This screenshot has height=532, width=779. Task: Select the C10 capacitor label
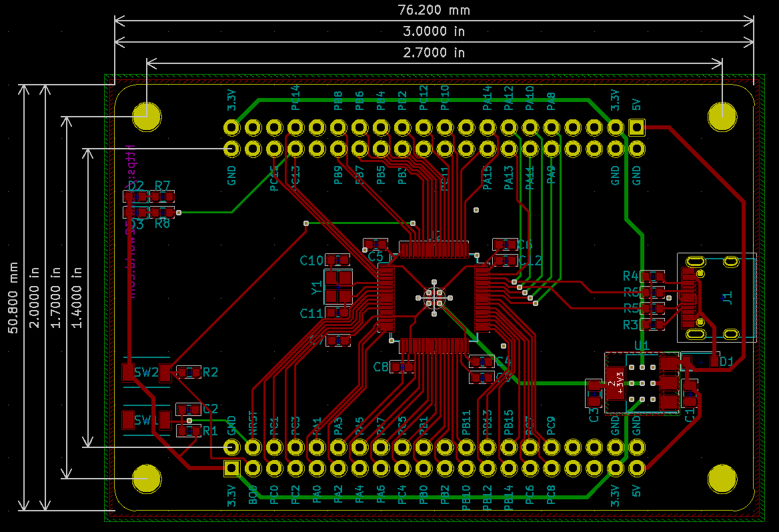point(311,260)
